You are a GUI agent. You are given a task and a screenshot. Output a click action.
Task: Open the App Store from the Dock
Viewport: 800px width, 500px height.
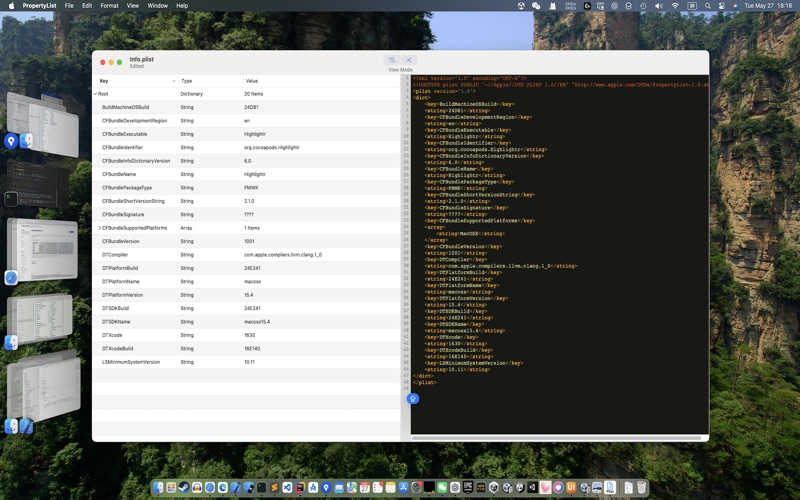pos(404,488)
